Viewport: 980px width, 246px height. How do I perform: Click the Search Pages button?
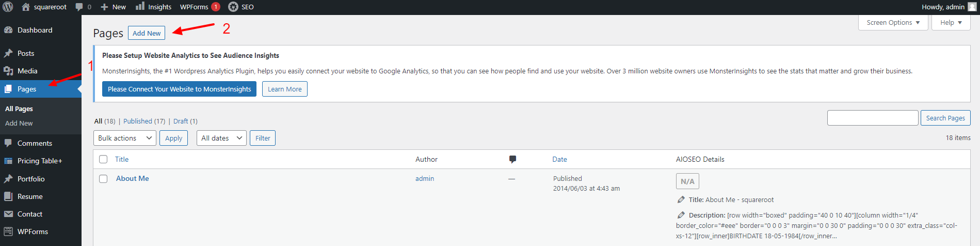(945, 118)
